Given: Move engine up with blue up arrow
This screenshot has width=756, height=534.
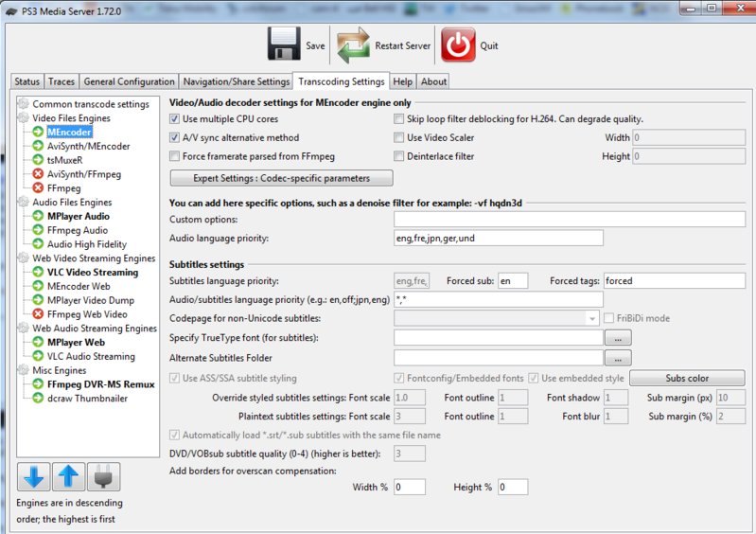Looking at the screenshot, I should coord(68,476).
